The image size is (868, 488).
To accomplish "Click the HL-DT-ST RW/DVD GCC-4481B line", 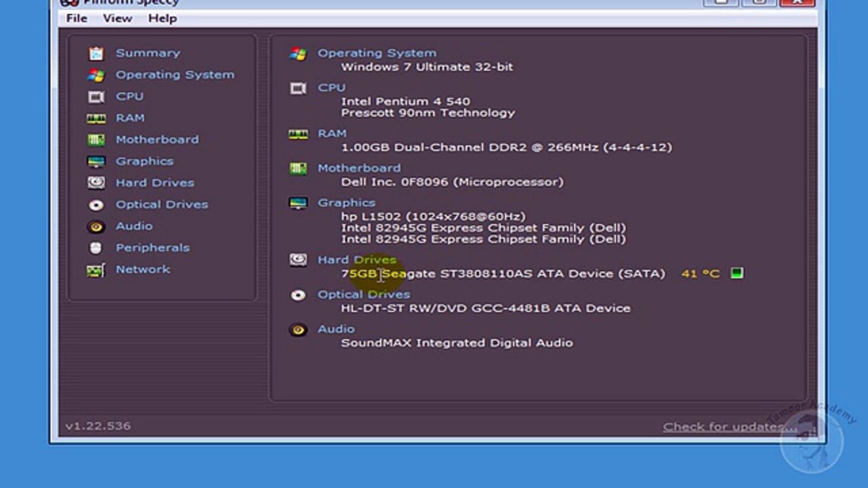I will click(486, 308).
